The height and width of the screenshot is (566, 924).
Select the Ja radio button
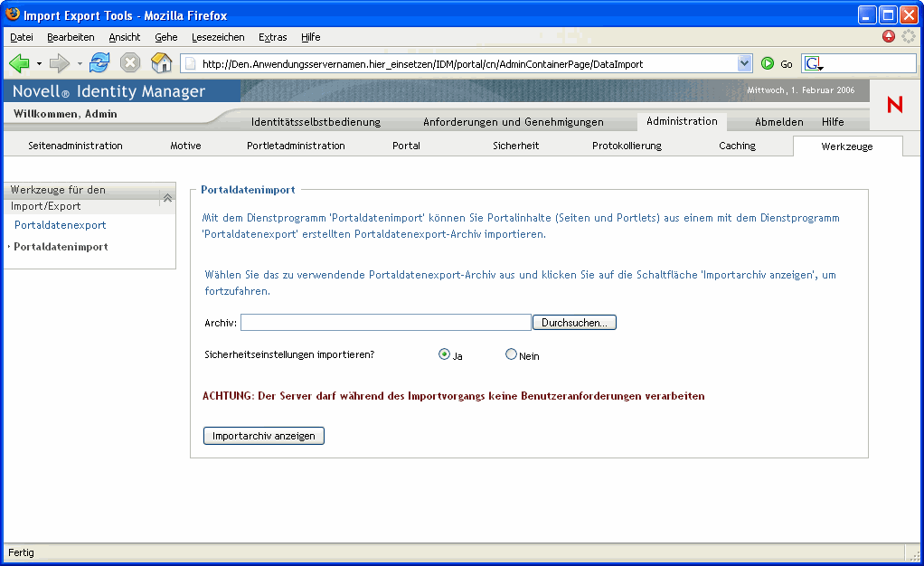pos(444,354)
